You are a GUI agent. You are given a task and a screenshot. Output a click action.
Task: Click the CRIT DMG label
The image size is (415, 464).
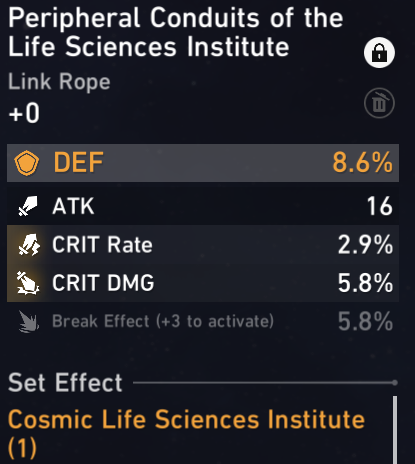103,283
